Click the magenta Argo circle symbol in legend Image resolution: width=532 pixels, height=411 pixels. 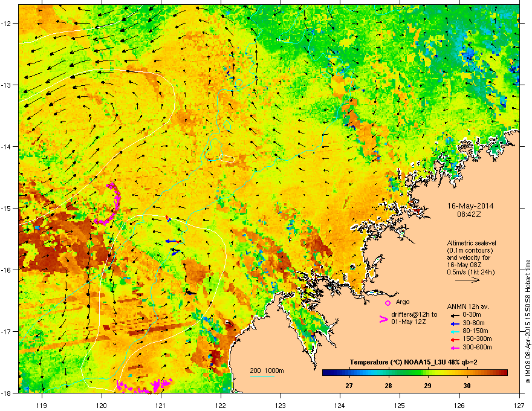click(388, 303)
